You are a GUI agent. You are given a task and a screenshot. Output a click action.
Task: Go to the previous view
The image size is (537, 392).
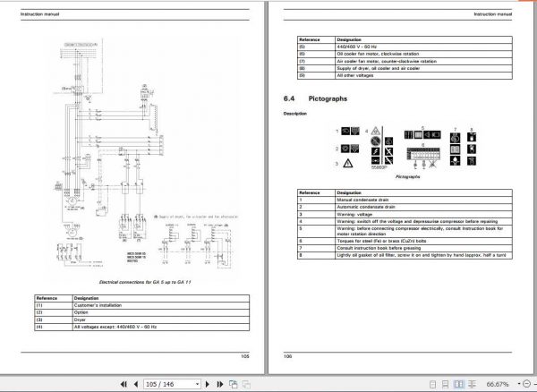(x=234, y=384)
